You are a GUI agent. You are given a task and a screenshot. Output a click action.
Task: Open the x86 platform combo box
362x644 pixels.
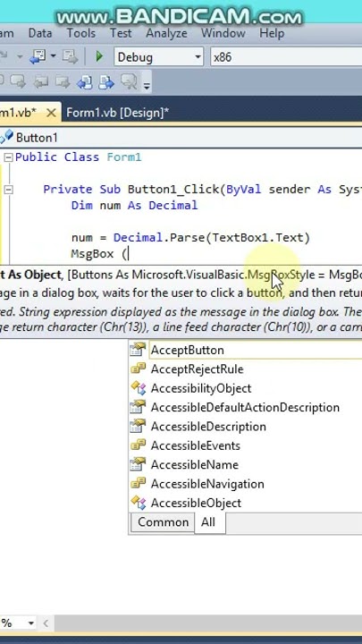point(286,56)
